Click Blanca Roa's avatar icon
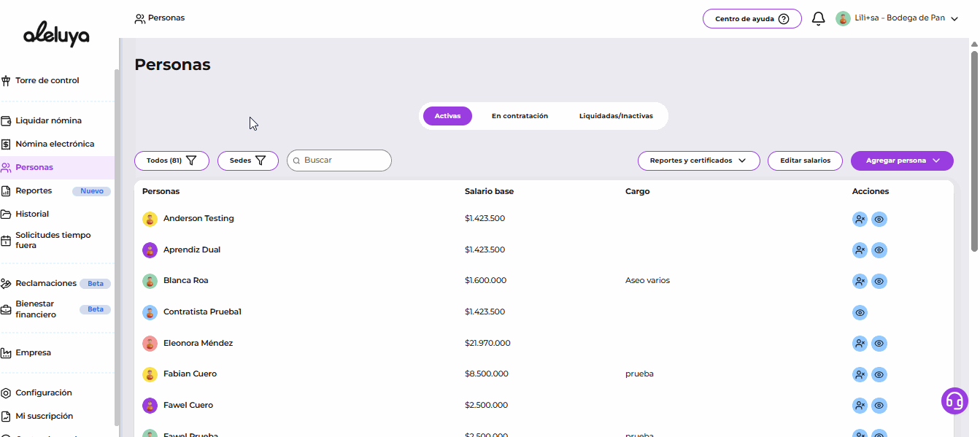This screenshot has width=980, height=437. pos(150,281)
